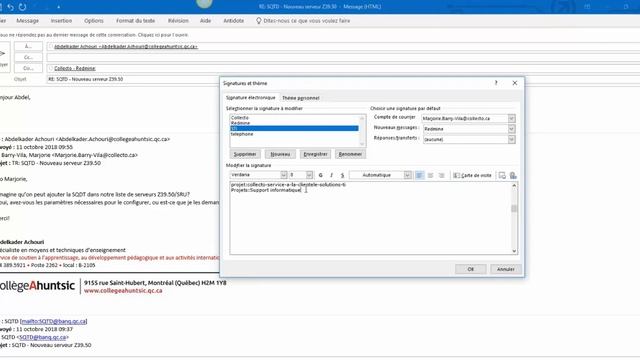Insert a hyperlink into the signature
The image size is (640, 360).
[x=513, y=175]
